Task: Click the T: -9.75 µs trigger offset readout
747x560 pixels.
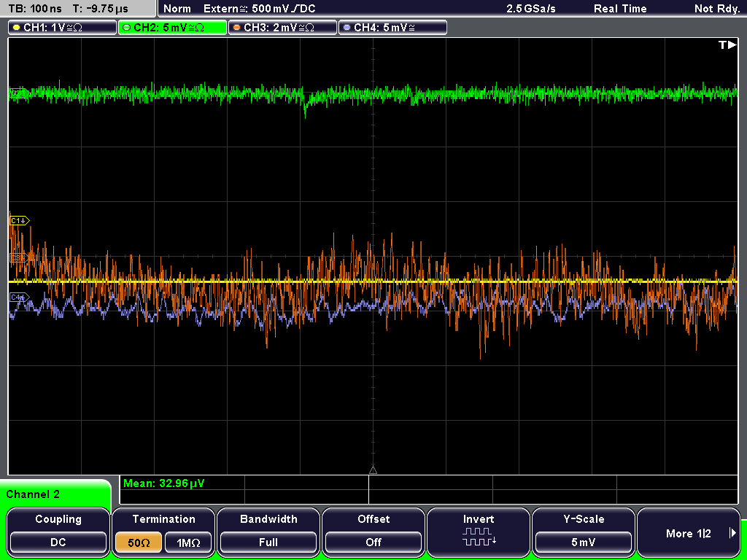Action: [x=101, y=9]
